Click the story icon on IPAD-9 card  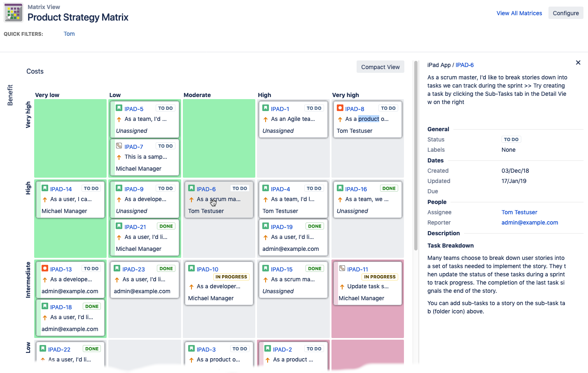119,188
